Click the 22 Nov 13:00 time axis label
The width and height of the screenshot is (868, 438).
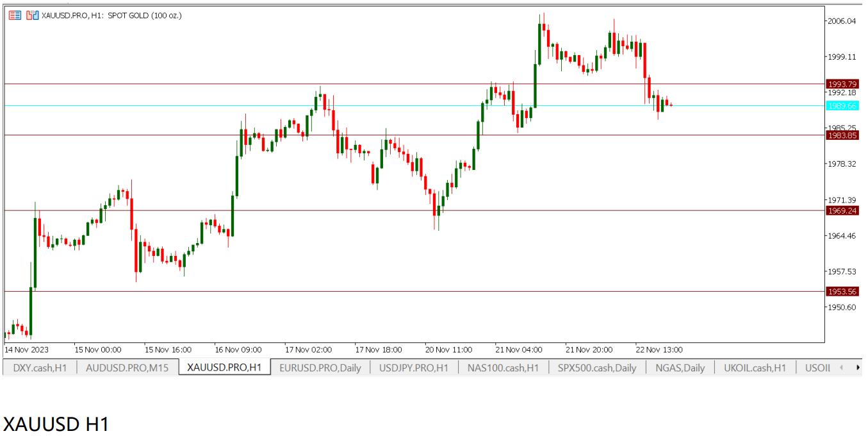659,350
